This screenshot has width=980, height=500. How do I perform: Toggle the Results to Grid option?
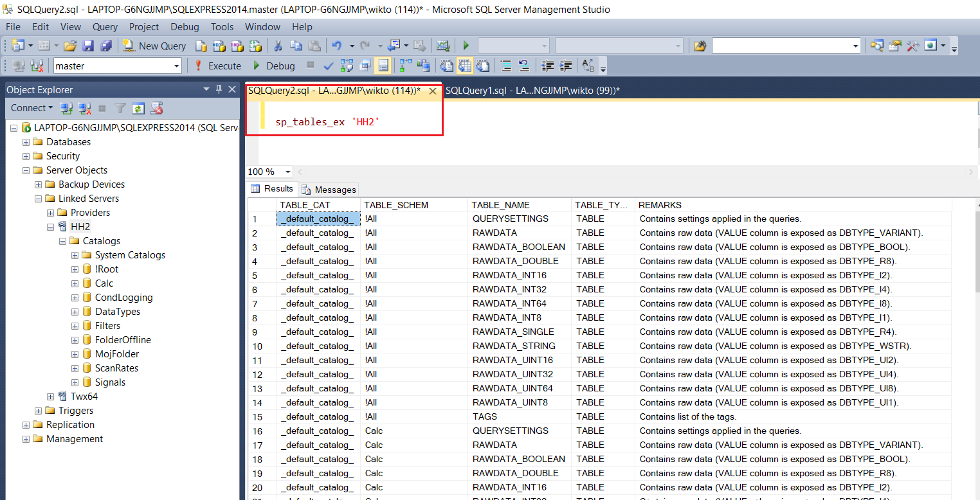click(464, 66)
